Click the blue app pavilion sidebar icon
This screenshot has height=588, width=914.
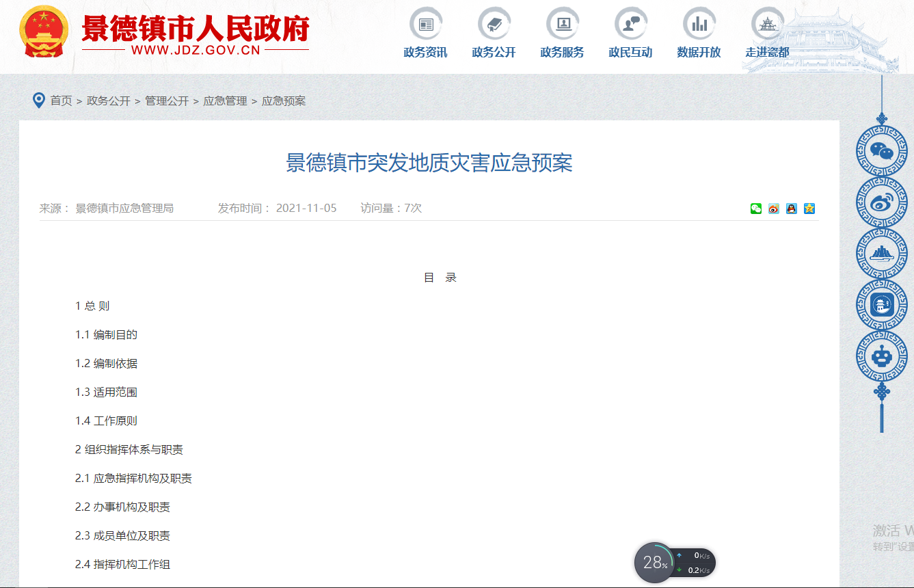pos(881,305)
